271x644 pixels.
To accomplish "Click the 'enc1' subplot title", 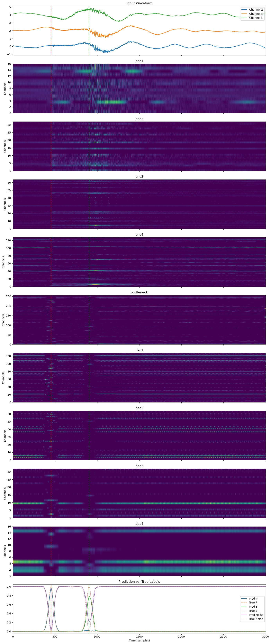I will click(139, 61).
